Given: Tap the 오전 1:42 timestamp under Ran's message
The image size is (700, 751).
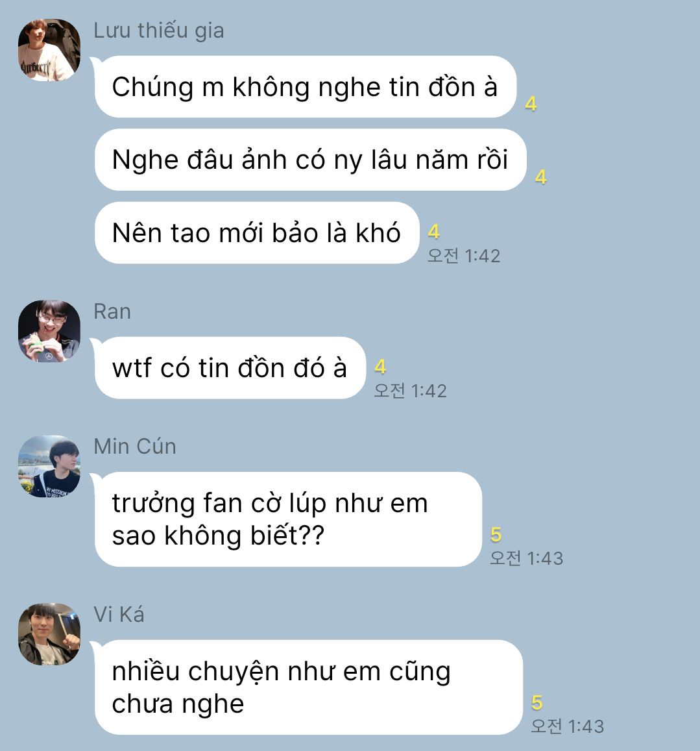Looking at the screenshot, I should coord(410,391).
